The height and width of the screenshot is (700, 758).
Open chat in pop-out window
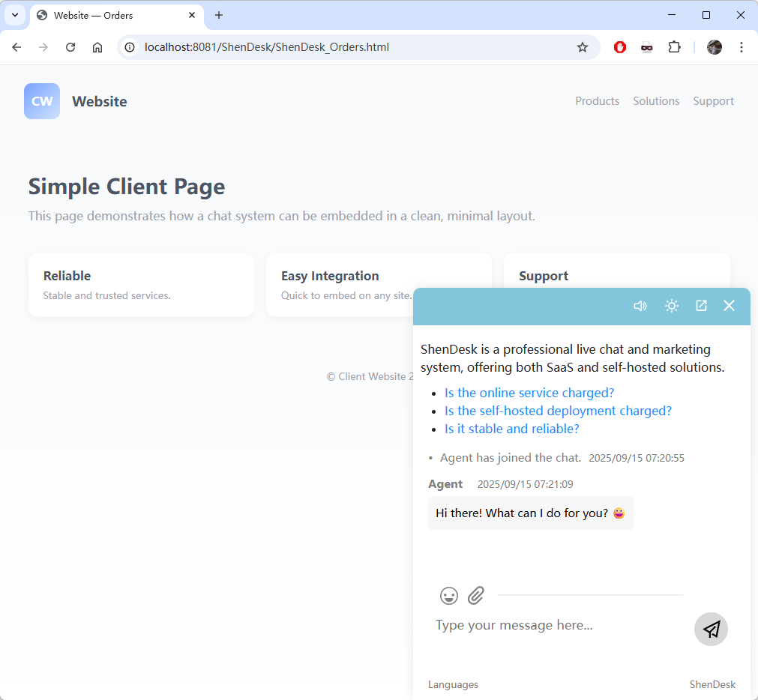pos(701,306)
